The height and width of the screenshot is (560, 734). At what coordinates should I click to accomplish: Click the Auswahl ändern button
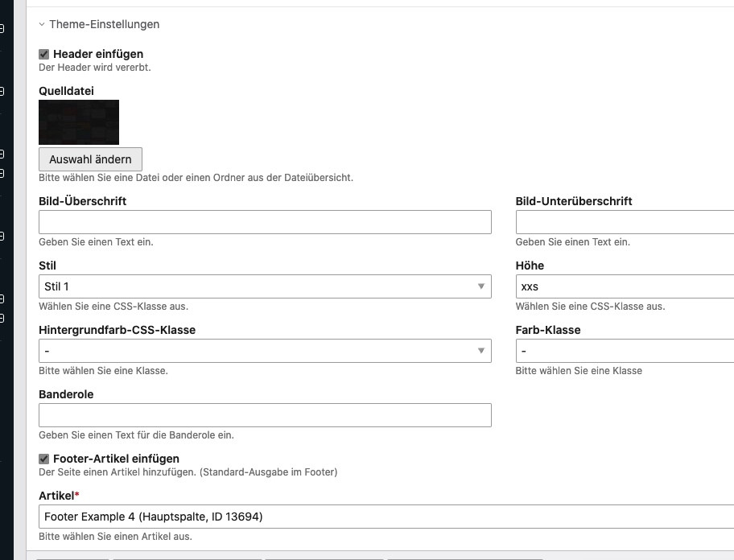pyautogui.click(x=90, y=159)
